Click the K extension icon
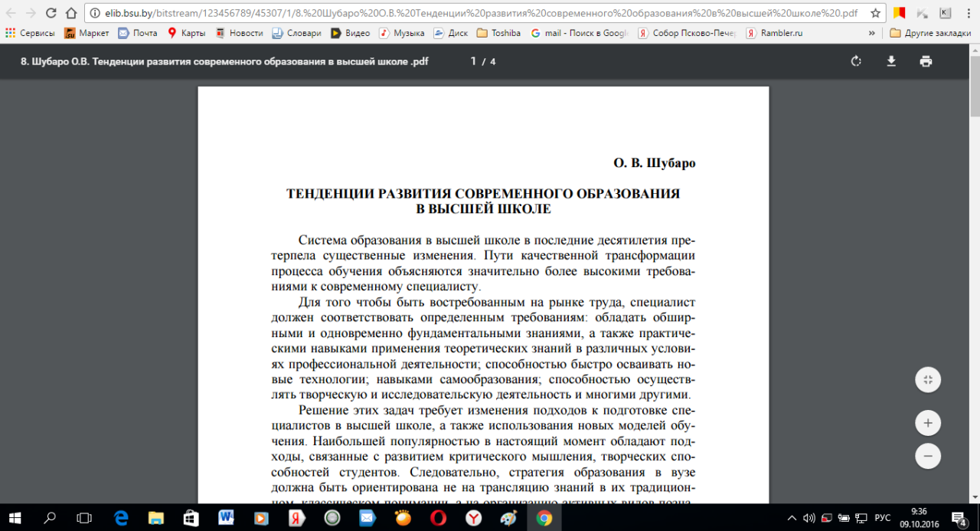 tap(944, 13)
